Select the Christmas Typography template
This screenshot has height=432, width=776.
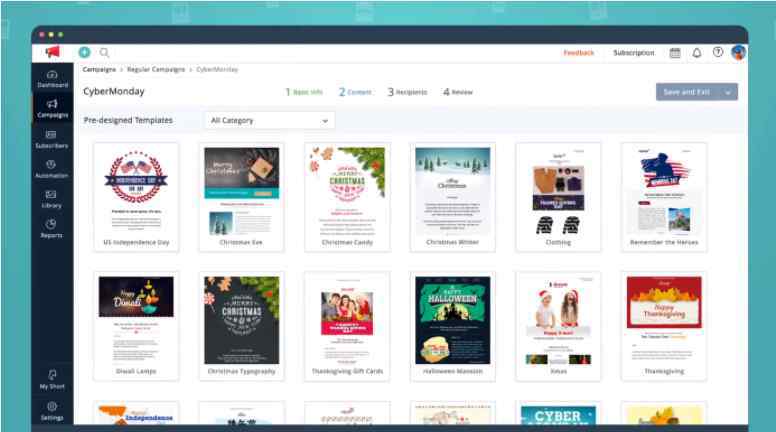point(242,326)
